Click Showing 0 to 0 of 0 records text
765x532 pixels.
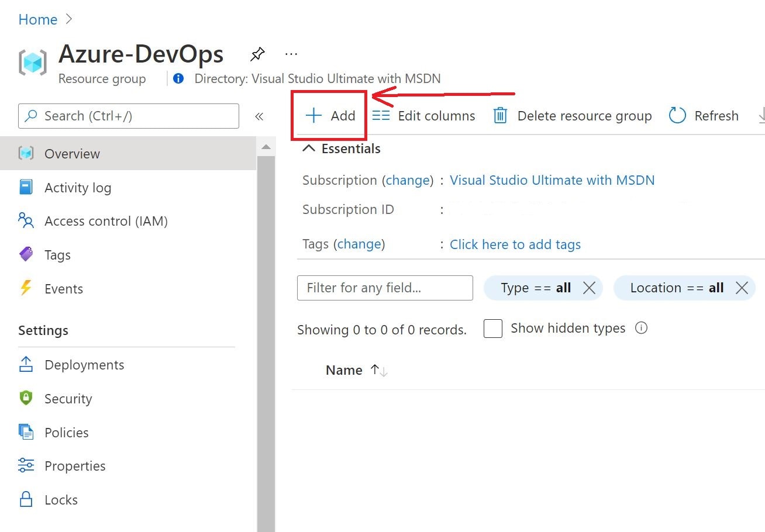pyautogui.click(x=382, y=330)
